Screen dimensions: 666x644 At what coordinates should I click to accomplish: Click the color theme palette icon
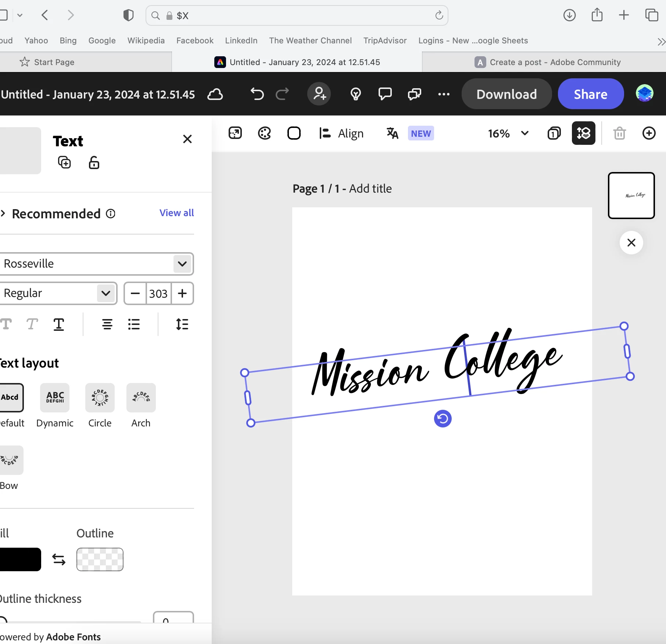pos(264,133)
